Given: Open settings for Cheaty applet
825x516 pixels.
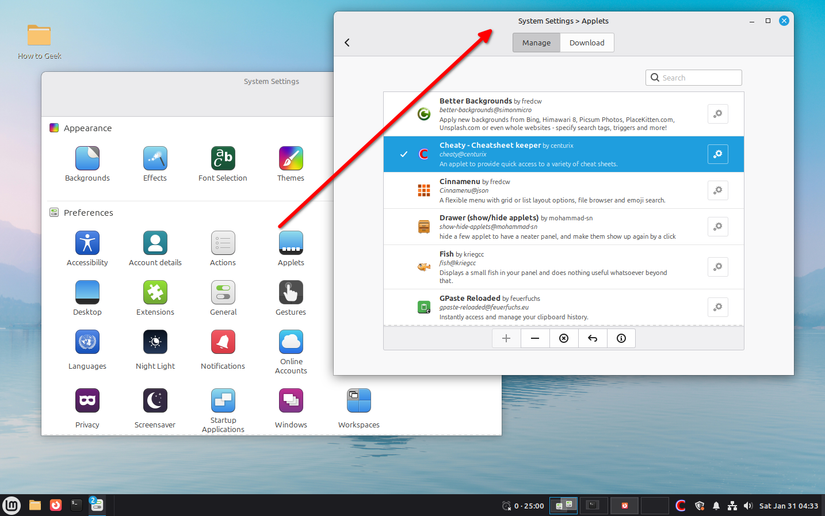Looking at the screenshot, I should tap(717, 154).
